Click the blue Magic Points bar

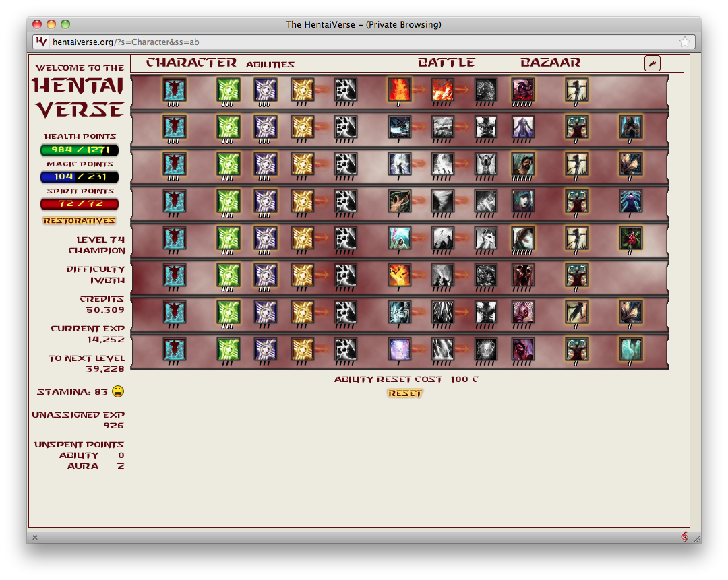tap(80, 176)
